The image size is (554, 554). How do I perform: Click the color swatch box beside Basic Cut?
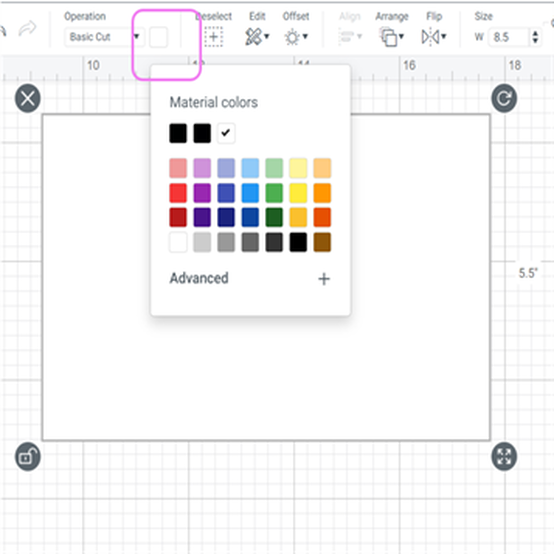[x=158, y=37]
